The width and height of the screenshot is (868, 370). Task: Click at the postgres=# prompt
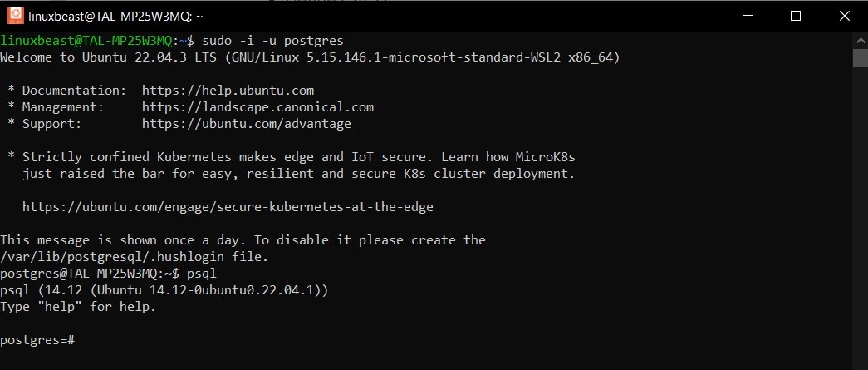click(37, 340)
